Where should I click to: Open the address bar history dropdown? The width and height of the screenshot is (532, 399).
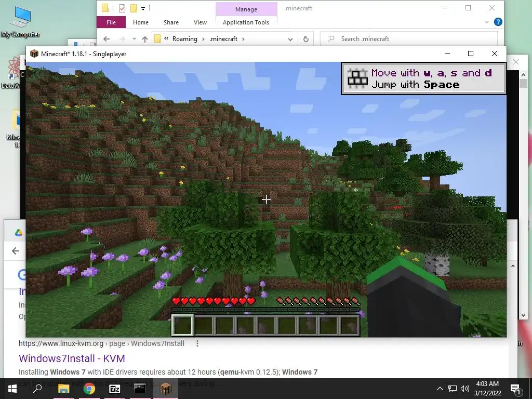pos(290,39)
